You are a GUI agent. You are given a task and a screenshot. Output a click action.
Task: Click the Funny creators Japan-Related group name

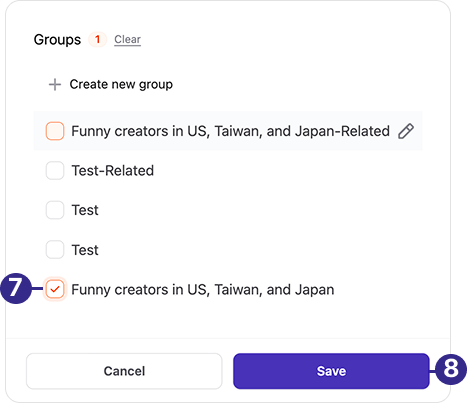tap(230, 131)
